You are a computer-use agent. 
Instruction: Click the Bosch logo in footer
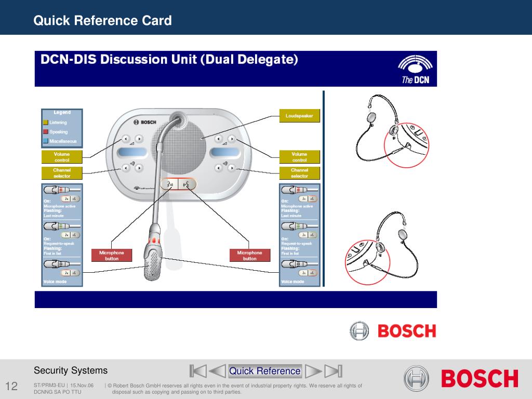461,378
